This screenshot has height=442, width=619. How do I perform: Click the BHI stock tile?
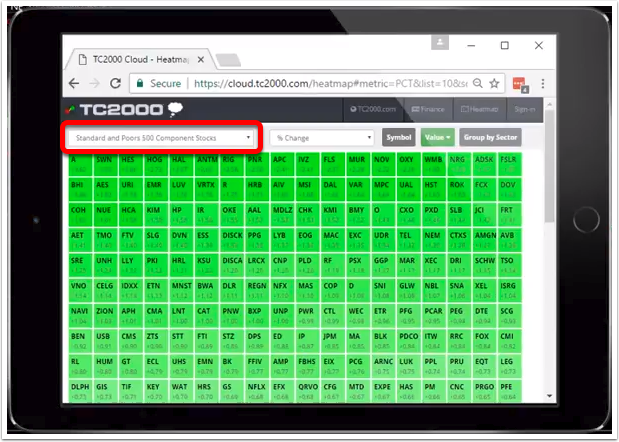click(79, 190)
